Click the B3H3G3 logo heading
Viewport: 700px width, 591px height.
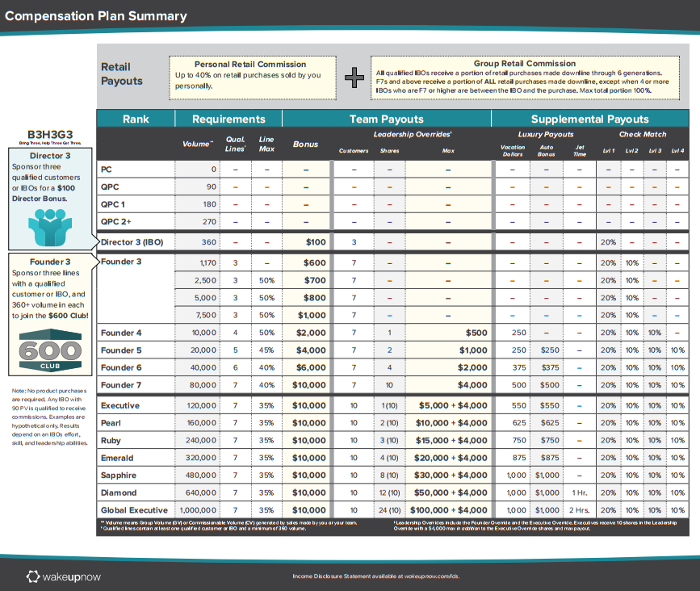(x=50, y=132)
